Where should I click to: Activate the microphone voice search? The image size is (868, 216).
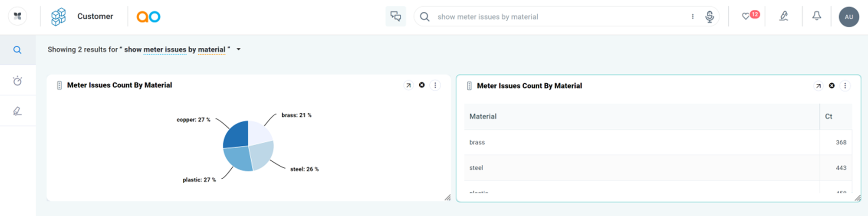tap(709, 16)
